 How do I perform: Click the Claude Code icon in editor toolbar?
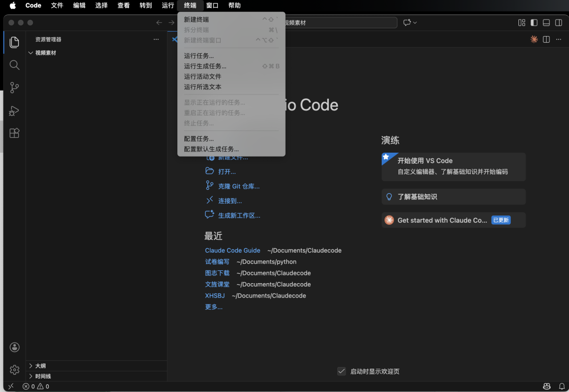coord(534,39)
